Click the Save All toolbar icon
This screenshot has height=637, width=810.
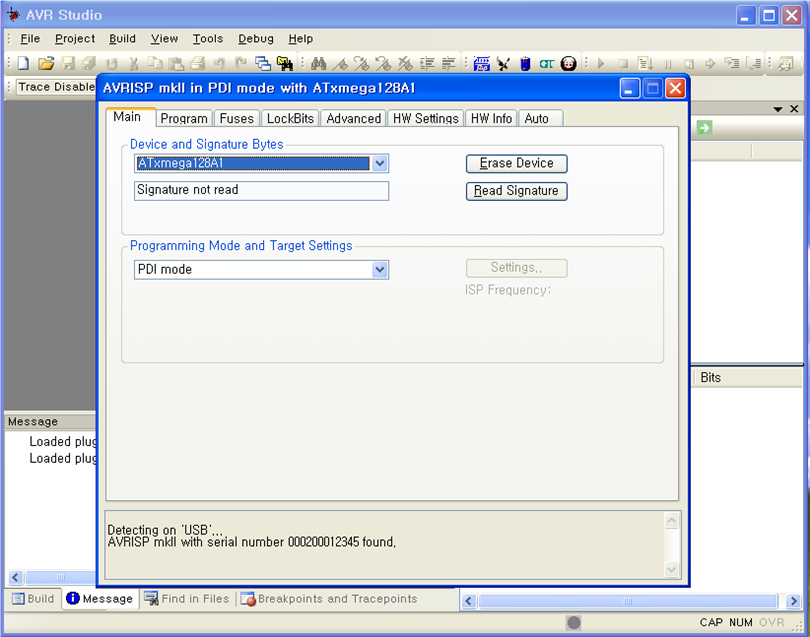(x=89, y=64)
